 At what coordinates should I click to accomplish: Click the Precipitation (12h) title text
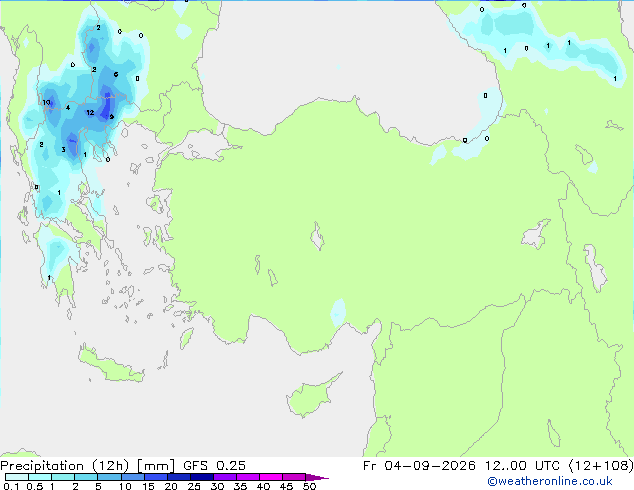pos(65,466)
